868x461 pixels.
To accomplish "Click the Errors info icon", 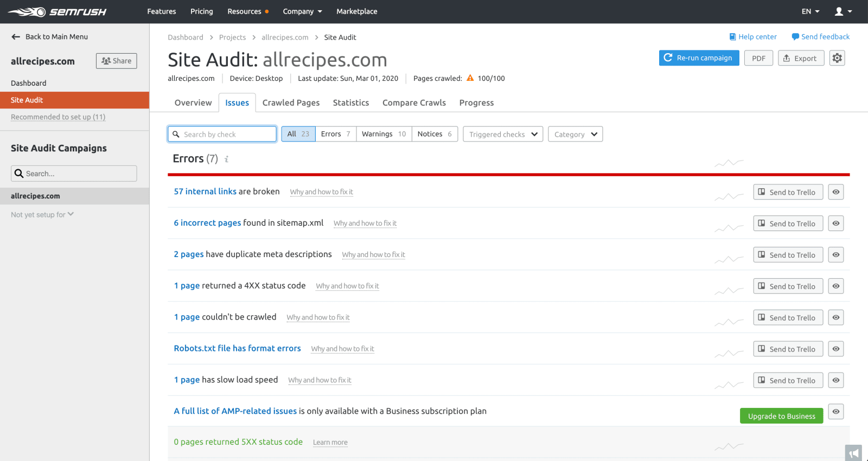I will [226, 159].
